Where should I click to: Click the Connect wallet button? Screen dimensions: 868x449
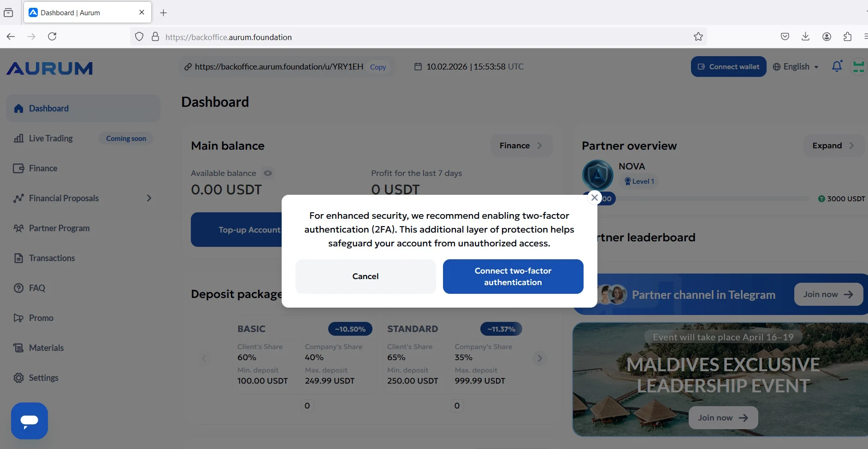click(728, 67)
